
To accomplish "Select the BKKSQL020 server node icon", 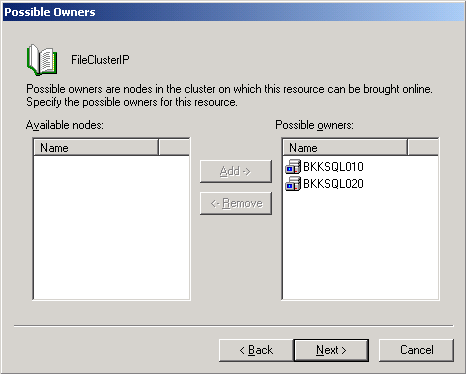I will pos(293,184).
